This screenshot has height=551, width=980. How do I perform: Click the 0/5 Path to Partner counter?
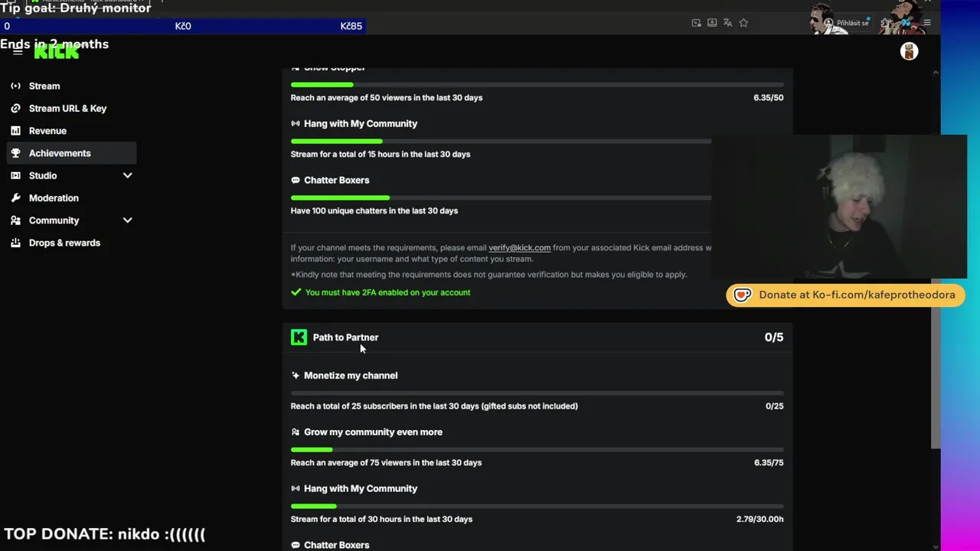coord(773,337)
